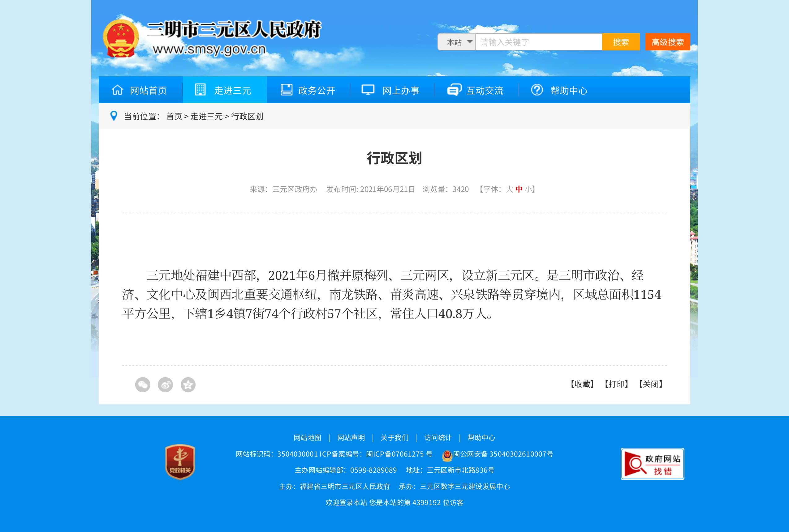Click the star-shaped Qzone share icon
The image size is (789, 532).
[188, 385]
